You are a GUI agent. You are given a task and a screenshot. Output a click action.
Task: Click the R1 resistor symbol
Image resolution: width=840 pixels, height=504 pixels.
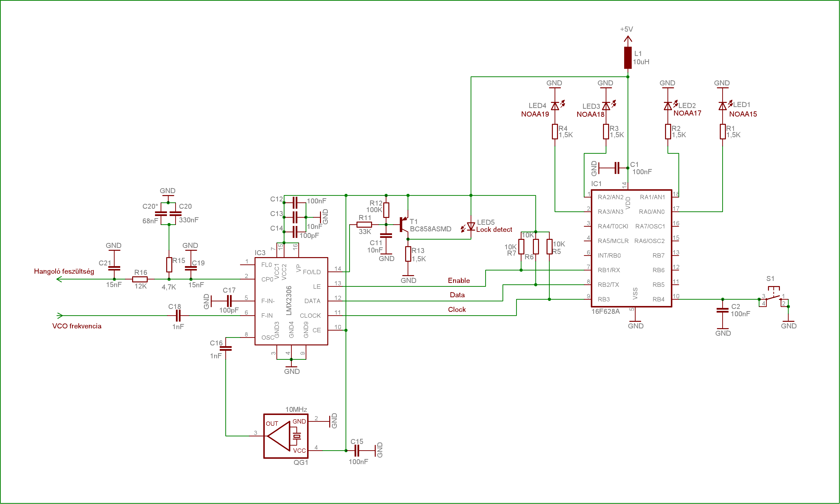tap(722, 132)
